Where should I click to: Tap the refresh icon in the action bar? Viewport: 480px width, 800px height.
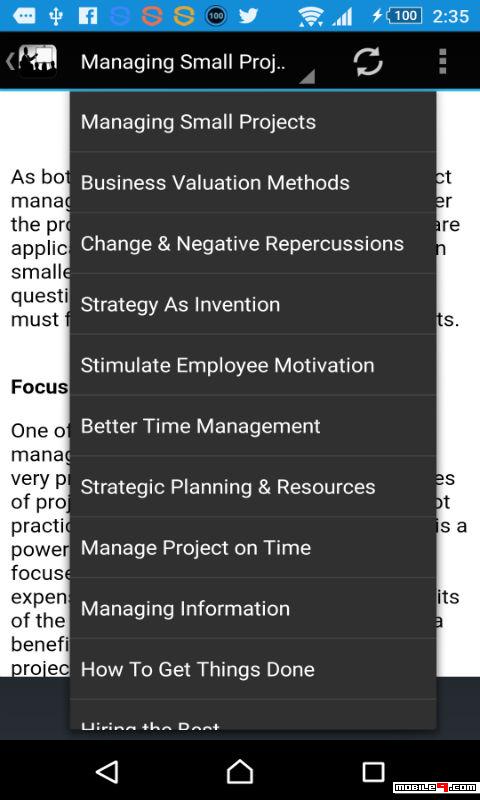[368, 62]
